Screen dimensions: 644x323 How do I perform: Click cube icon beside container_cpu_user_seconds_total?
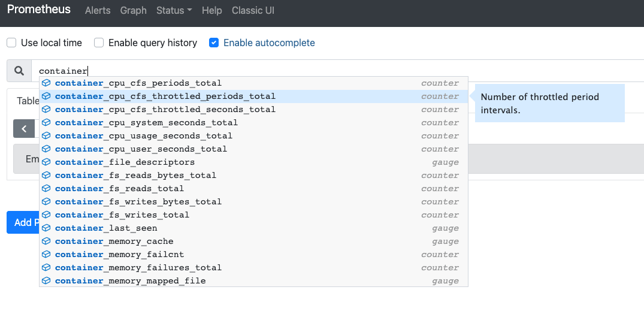46,149
